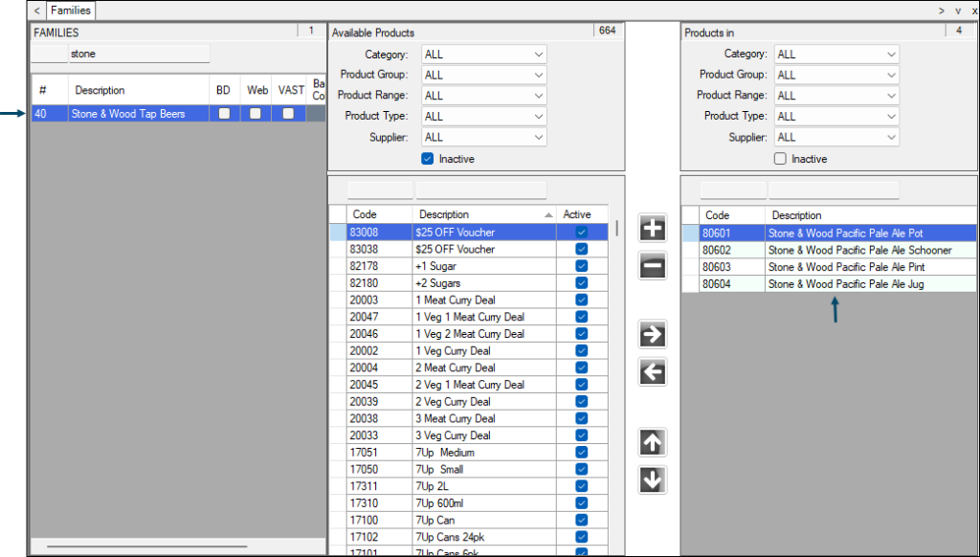Toggle Active checkbox for 7Up Can
Viewport: 980px width, 557px height.
click(582, 520)
